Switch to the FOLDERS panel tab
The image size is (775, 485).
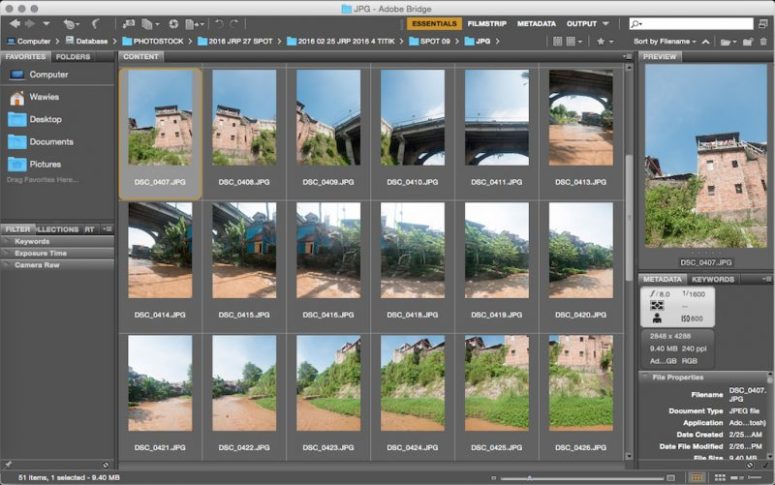coord(73,56)
